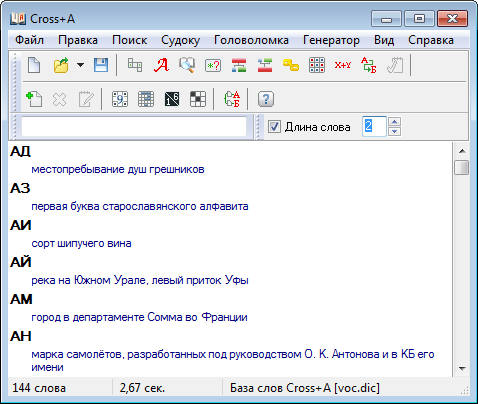The image size is (478, 404).
Task: Increase word length with up arrow
Action: [394, 122]
